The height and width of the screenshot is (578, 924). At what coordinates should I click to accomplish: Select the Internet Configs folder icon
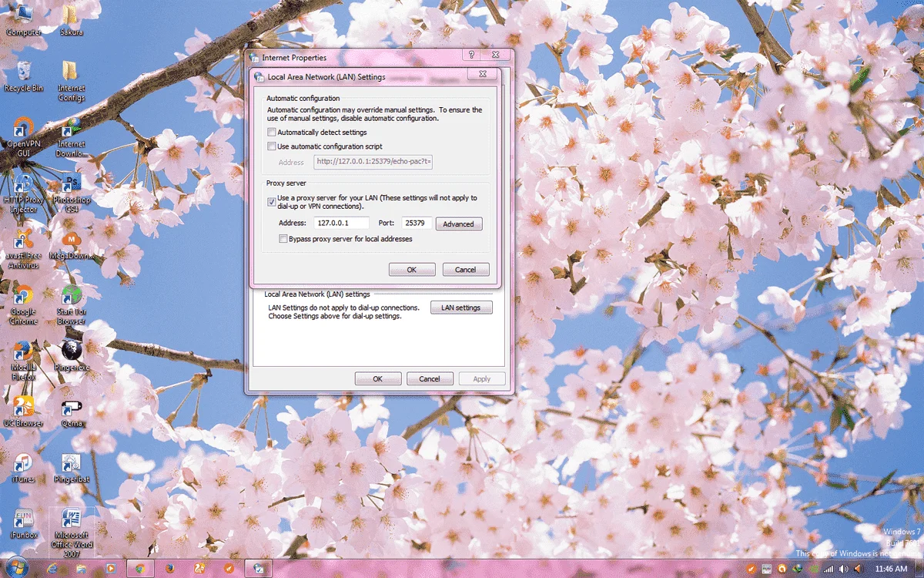click(x=71, y=81)
